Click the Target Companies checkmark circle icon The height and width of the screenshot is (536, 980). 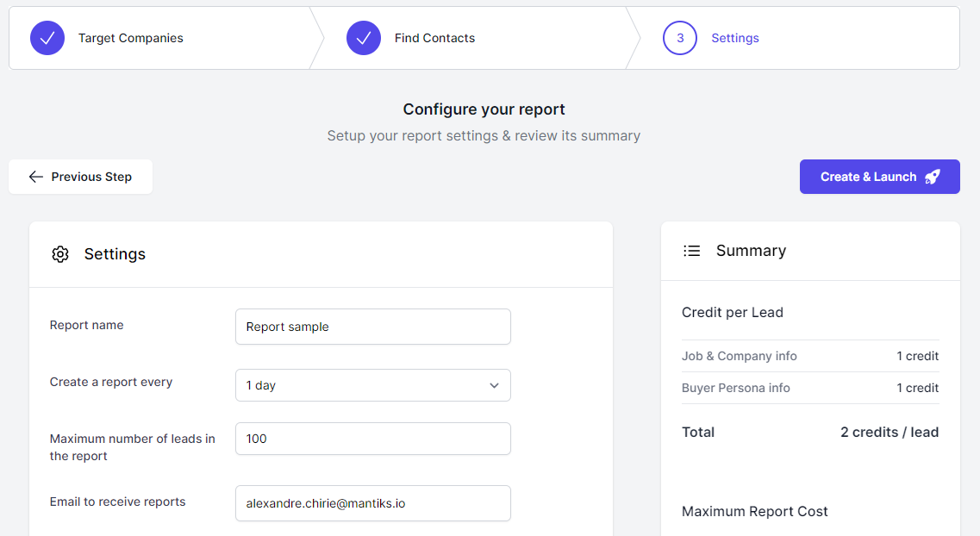click(x=47, y=38)
